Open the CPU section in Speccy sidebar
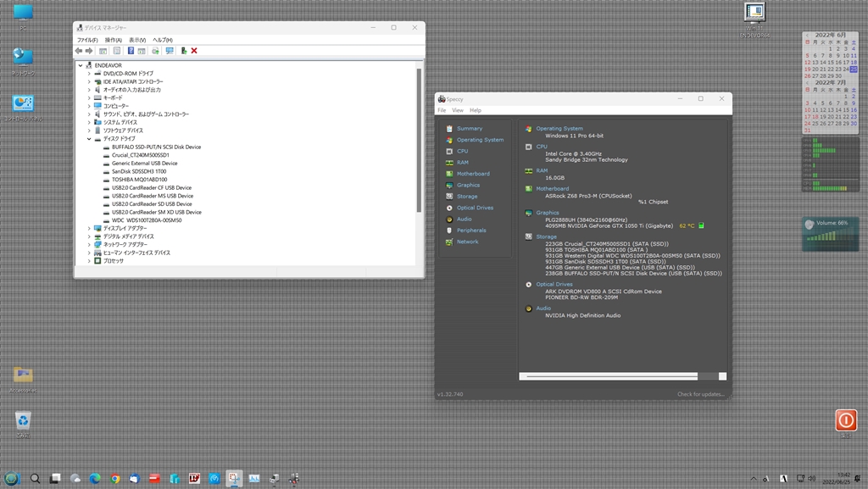 click(462, 151)
